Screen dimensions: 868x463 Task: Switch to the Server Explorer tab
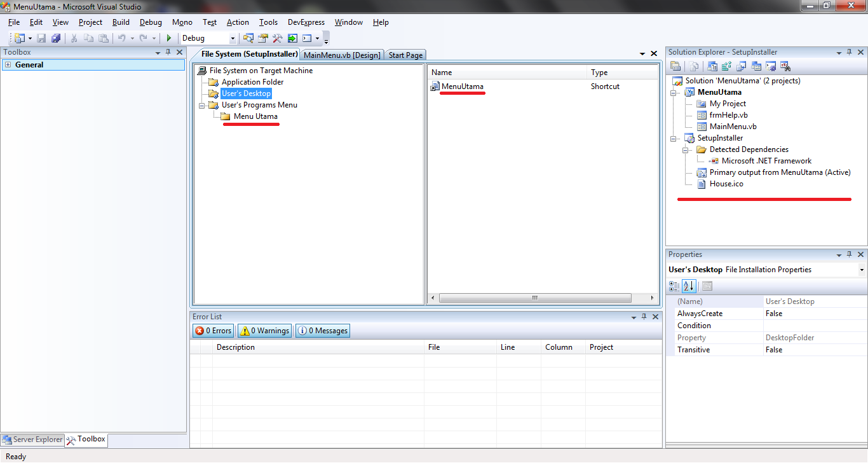coord(32,439)
